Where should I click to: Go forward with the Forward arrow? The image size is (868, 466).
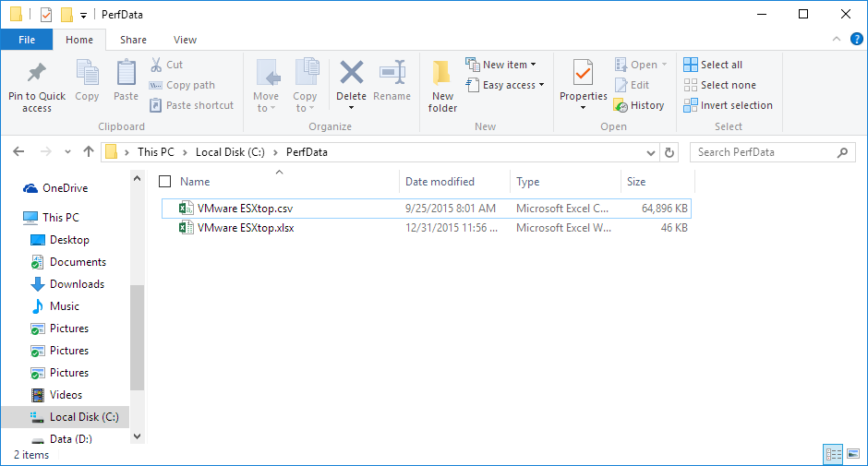(46, 151)
